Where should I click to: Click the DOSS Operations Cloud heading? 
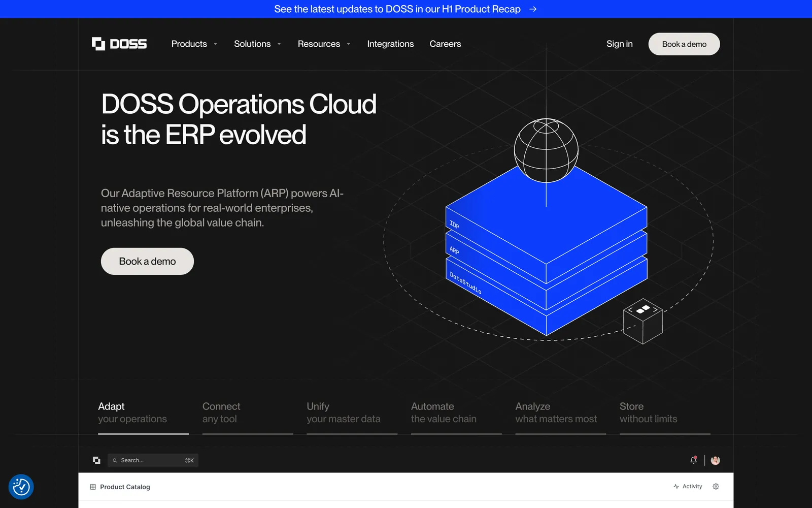point(239,119)
